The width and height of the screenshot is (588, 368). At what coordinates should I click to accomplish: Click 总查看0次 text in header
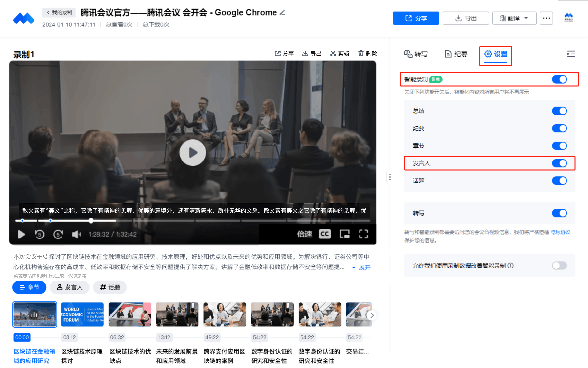119,24
